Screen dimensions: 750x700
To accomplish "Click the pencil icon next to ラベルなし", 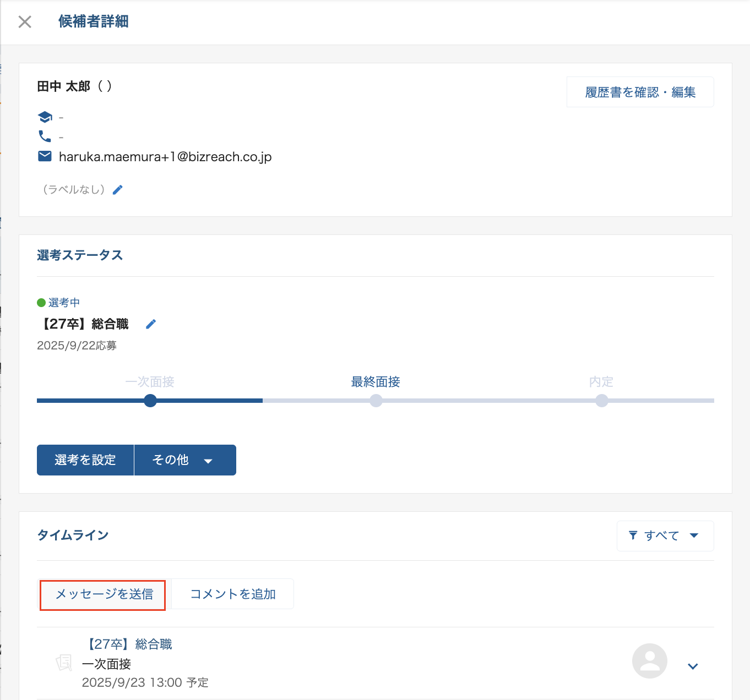I will [x=118, y=190].
